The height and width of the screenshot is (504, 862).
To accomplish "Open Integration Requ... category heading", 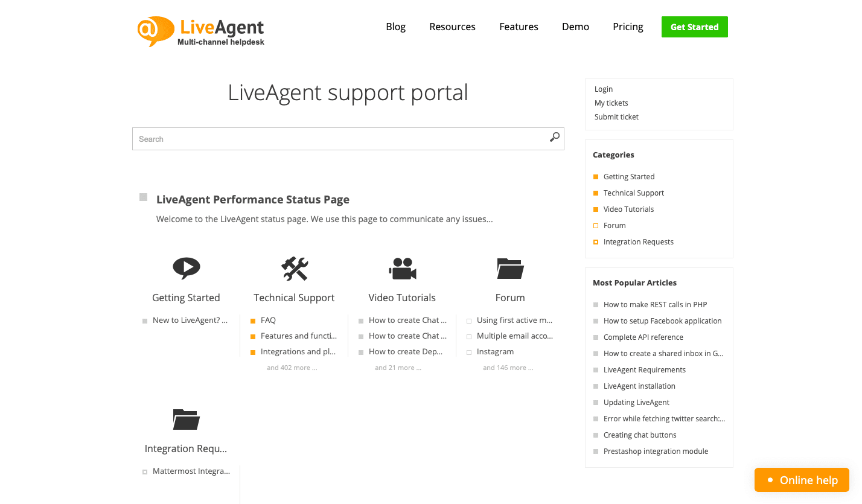I will (186, 448).
